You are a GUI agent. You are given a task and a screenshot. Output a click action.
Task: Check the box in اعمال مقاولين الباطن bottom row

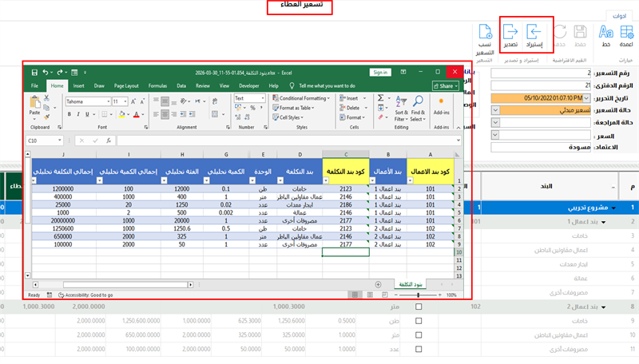coord(419,334)
